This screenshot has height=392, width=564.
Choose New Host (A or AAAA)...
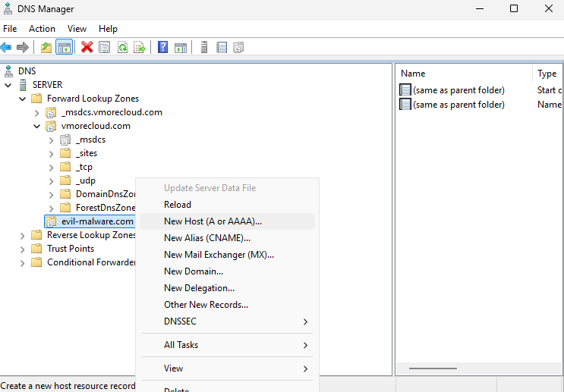click(x=227, y=221)
